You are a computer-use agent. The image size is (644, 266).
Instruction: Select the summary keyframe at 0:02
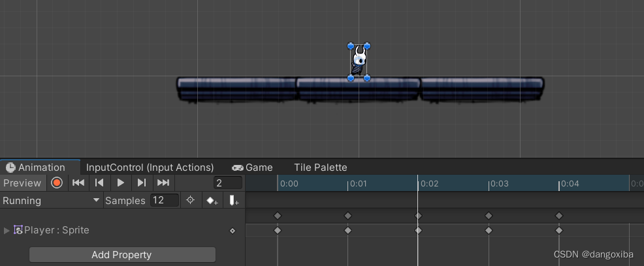pyautogui.click(x=418, y=216)
